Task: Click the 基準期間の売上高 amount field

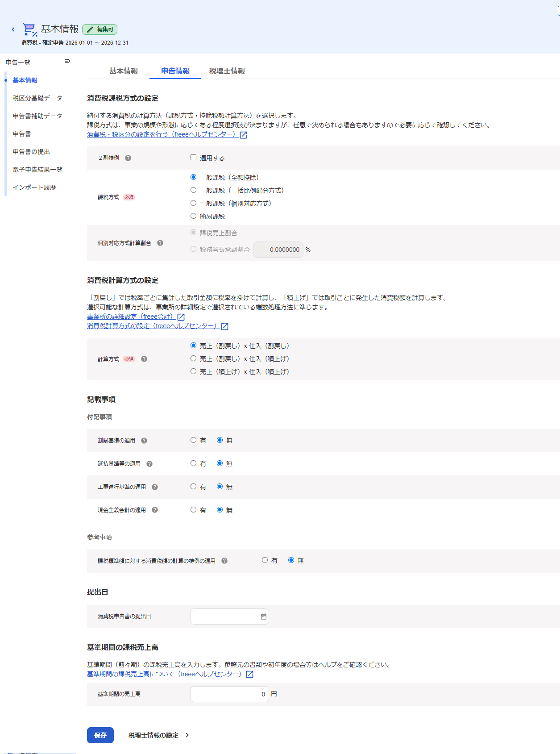Action: pyautogui.click(x=230, y=694)
